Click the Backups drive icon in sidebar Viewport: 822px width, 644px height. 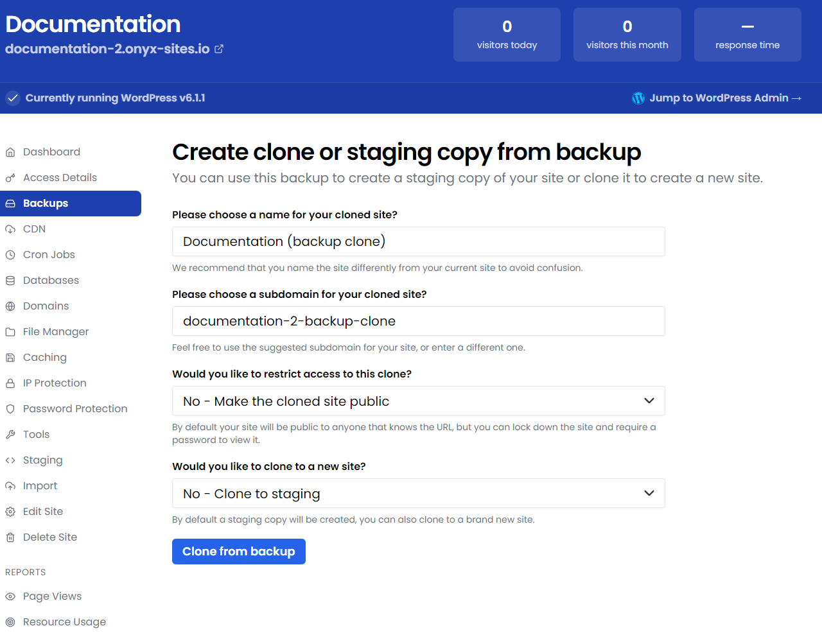(x=10, y=204)
